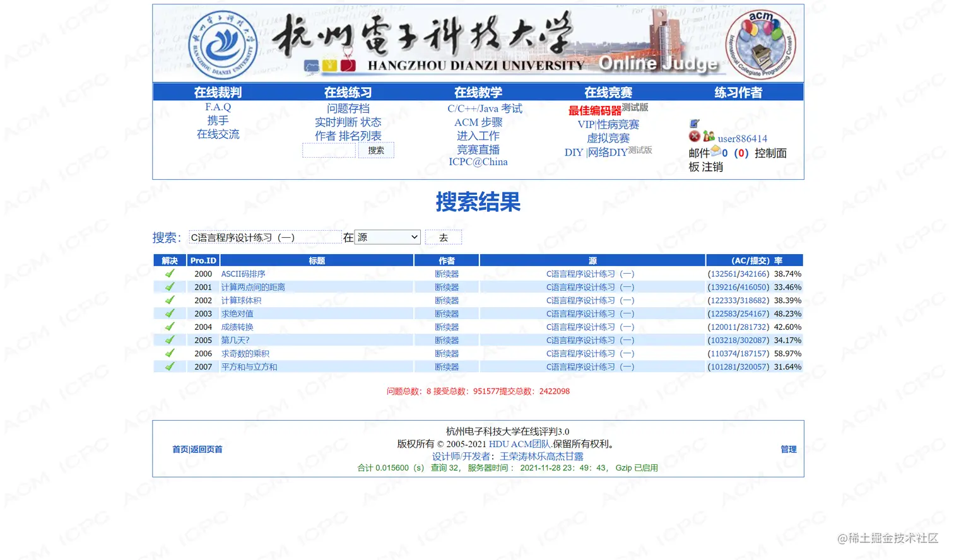This screenshot has height=560, width=954.
Task: Click the edit/notepad icon above user886414
Action: coord(695,124)
